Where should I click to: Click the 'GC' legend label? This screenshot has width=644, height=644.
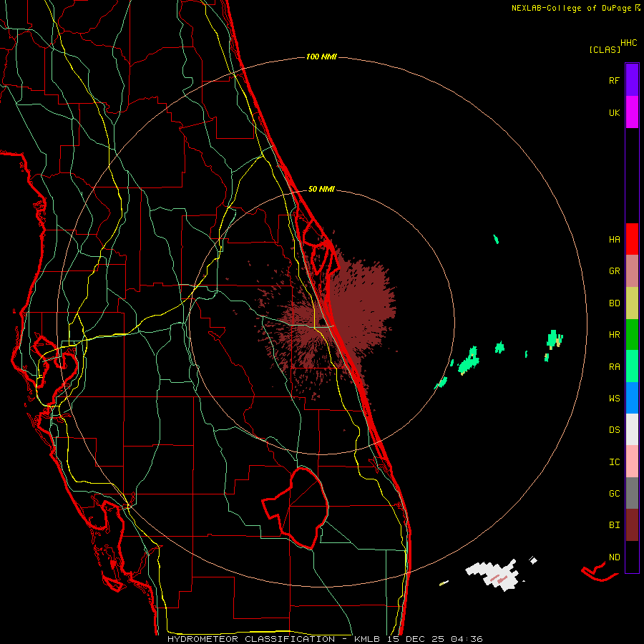click(614, 494)
